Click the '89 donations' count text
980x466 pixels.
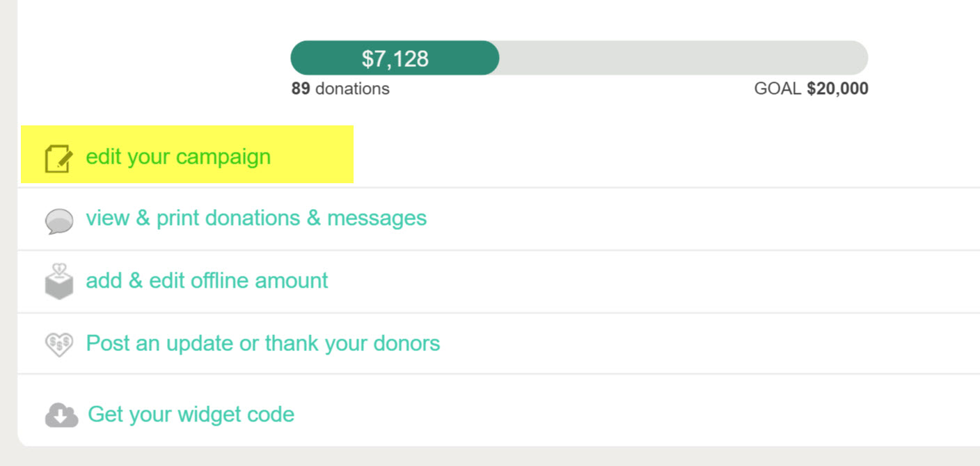[x=340, y=89]
